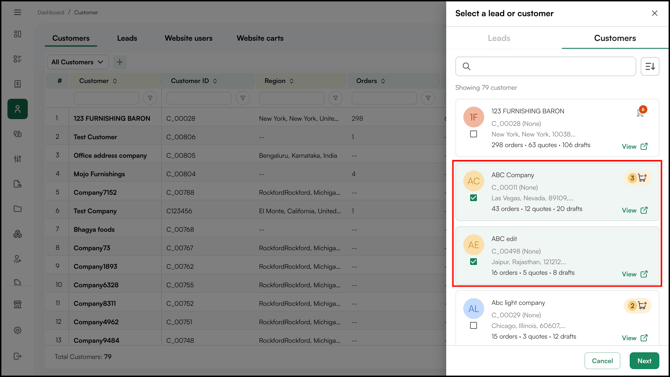This screenshot has height=377, width=670.
Task: Open the tag icon in sidebar
Action: click(x=18, y=282)
